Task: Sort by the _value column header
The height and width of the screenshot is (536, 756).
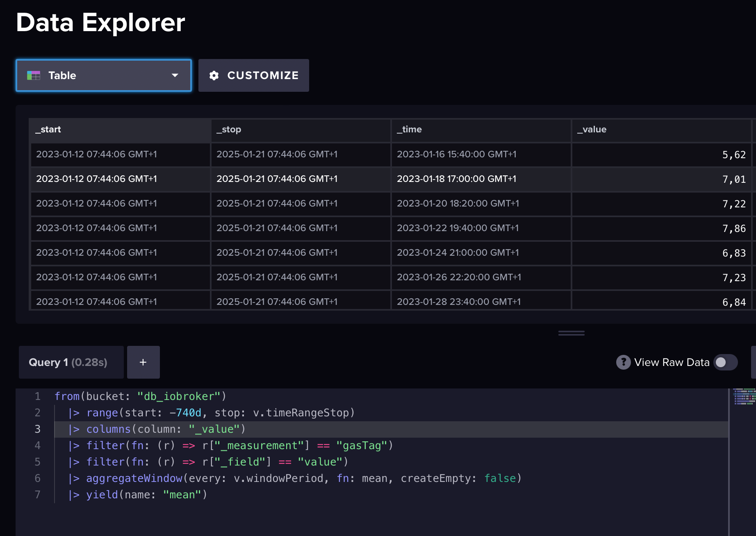Action: pos(661,130)
